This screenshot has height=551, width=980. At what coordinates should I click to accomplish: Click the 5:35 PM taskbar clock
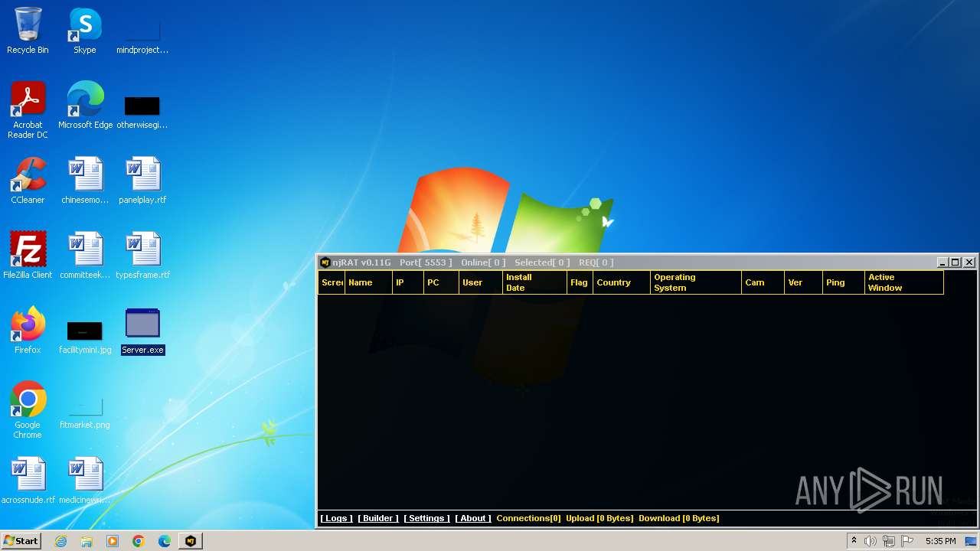tap(940, 541)
